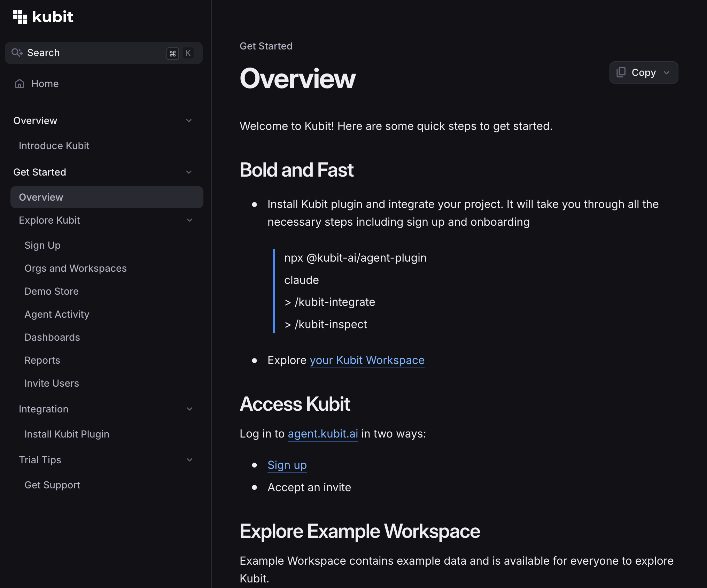Click the Get Started section header in sidebar
The image size is (707, 588).
40,172
